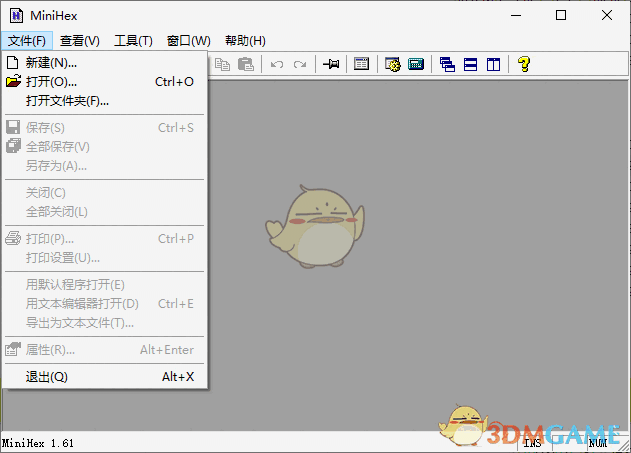Click the disabled 保存(S) entry
The height and width of the screenshot is (453, 631).
tap(105, 128)
